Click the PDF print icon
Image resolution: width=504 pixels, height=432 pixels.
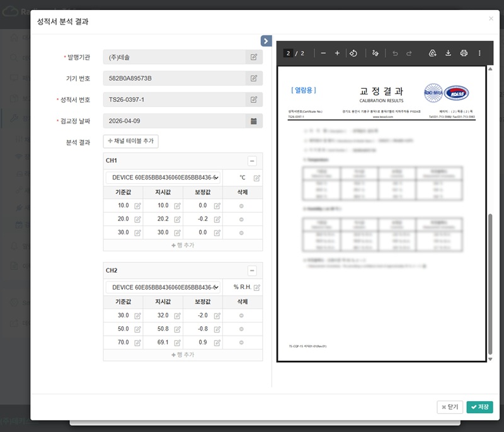click(464, 53)
